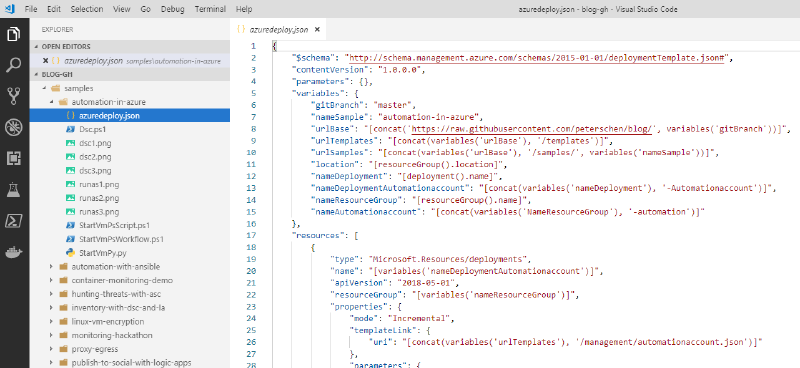Open Dsc.ps1 file

[x=130, y=130]
